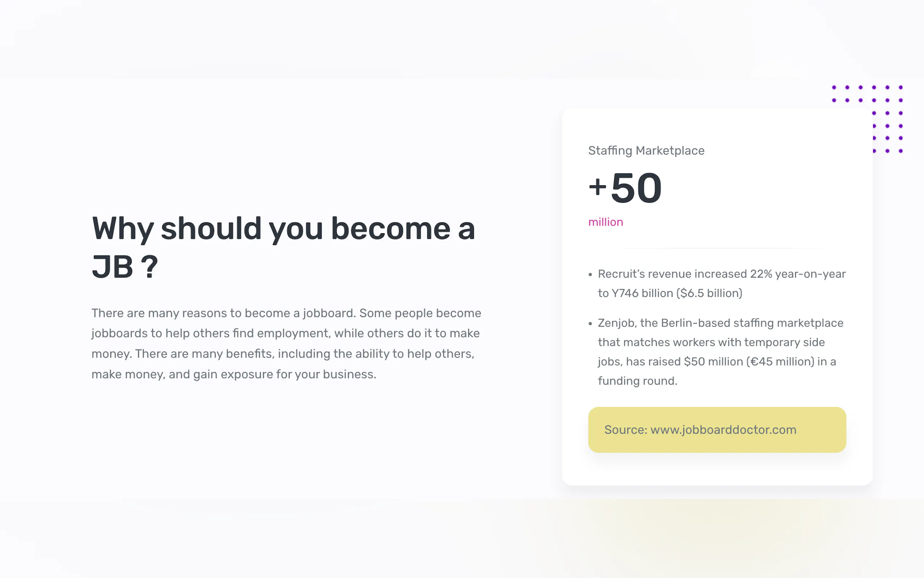Click the pink 'million' label

point(605,222)
